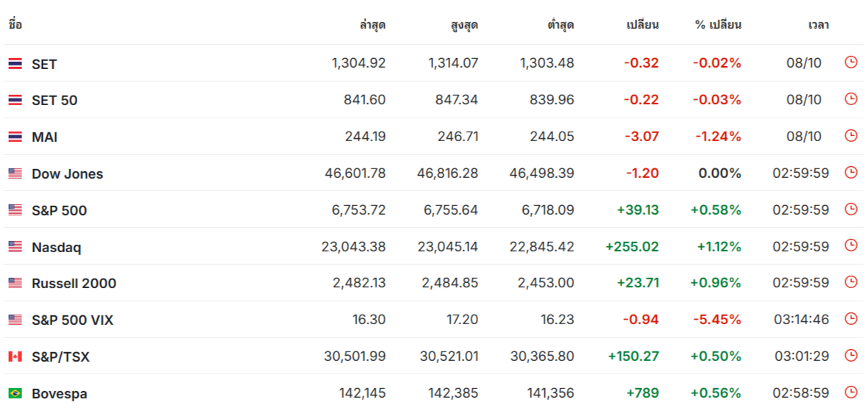Click the clock icon in the Nasdaq row

pyautogui.click(x=851, y=246)
